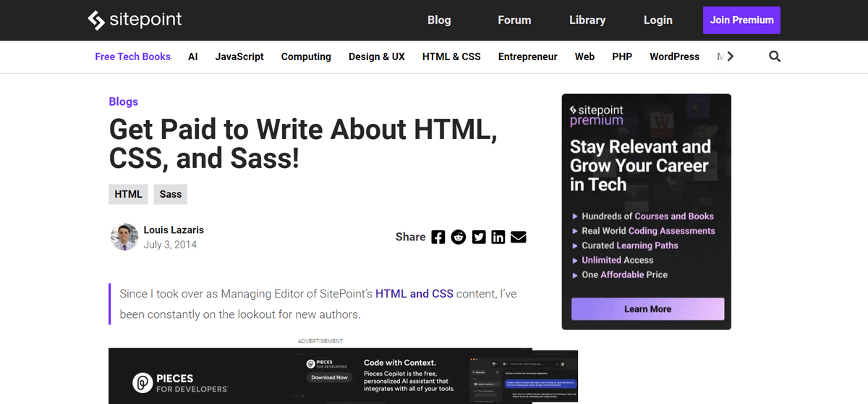Image resolution: width=868 pixels, height=404 pixels.
Task: Share article on Twitter
Action: point(479,237)
